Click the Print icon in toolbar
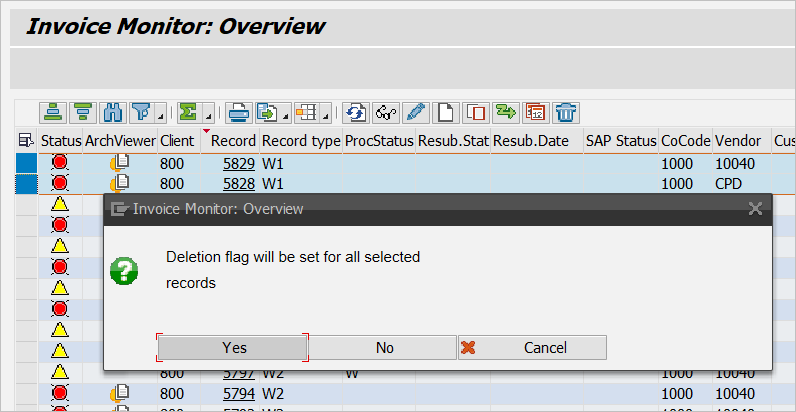This screenshot has width=796, height=412. pyautogui.click(x=238, y=111)
